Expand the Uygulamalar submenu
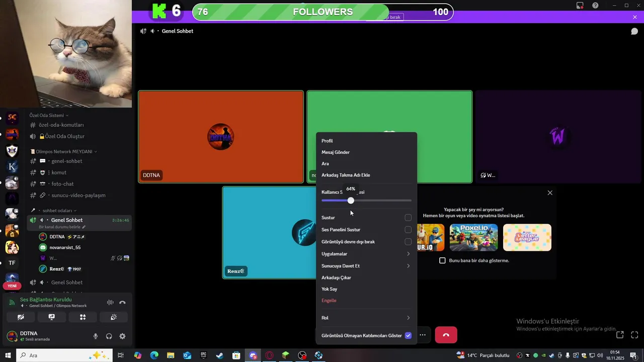The height and width of the screenshot is (362, 644). click(x=366, y=254)
